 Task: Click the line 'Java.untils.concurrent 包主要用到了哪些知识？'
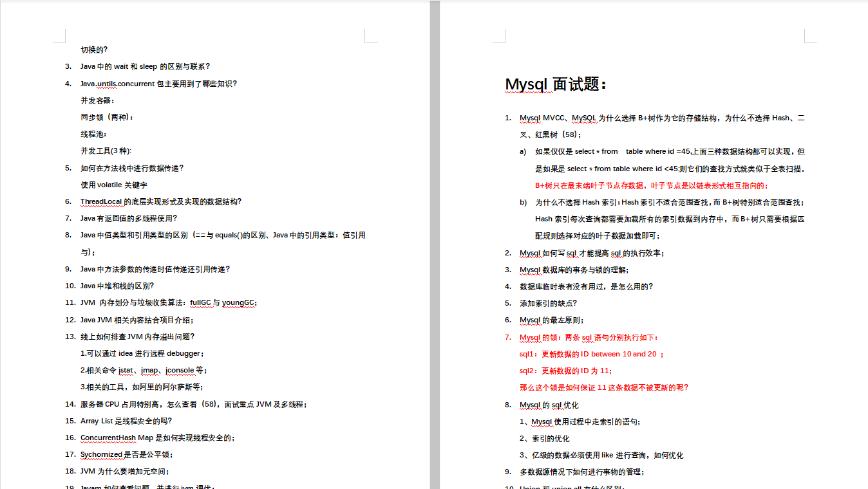click(x=159, y=84)
